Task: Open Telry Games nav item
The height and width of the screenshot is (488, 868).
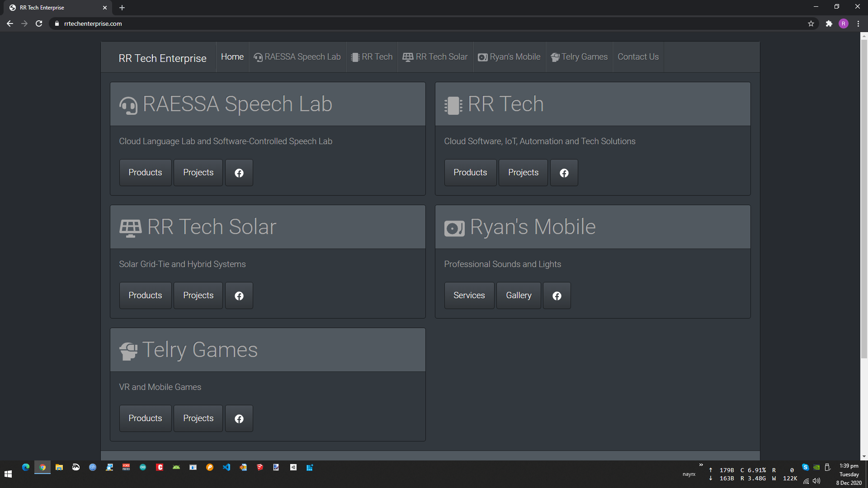Action: pyautogui.click(x=579, y=57)
